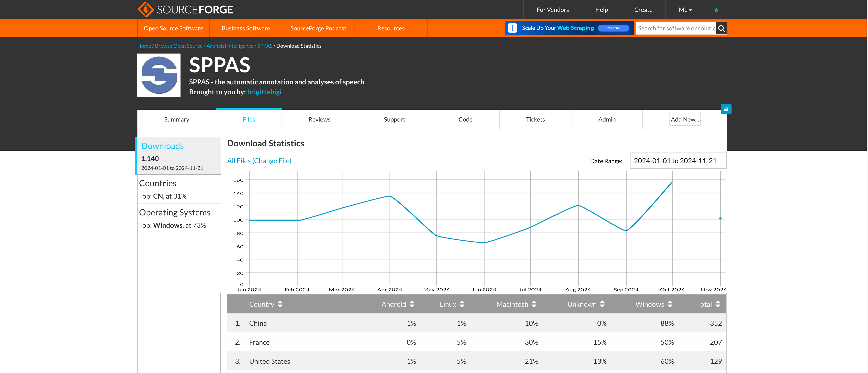The image size is (868, 373).
Task: Switch to the Code tab
Action: click(x=465, y=119)
